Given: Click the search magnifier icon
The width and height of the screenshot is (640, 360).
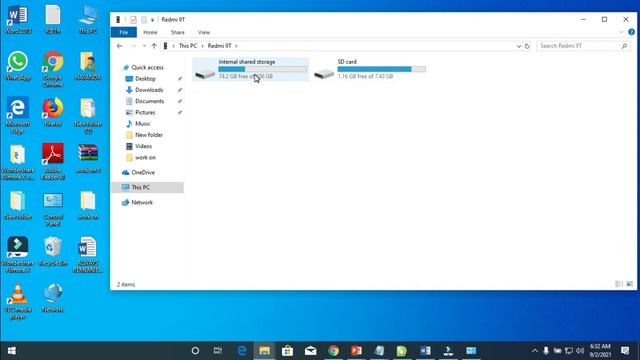Looking at the screenshot, I should pyautogui.click(x=624, y=46).
